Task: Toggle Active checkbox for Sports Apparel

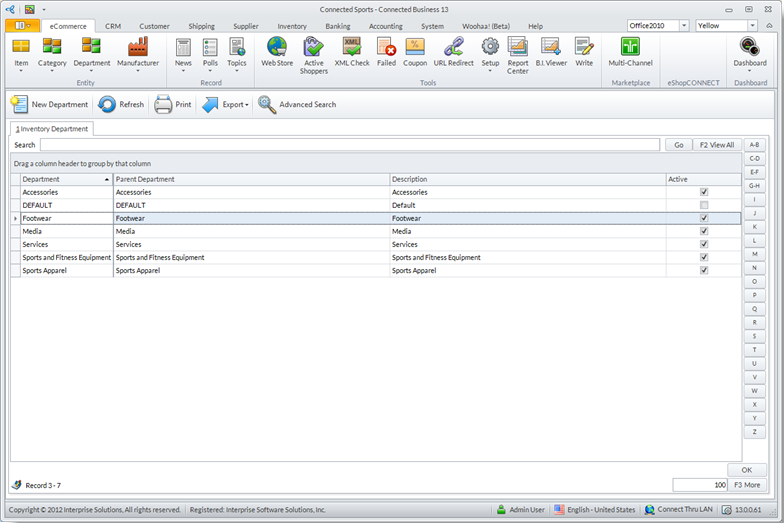Action: point(704,270)
